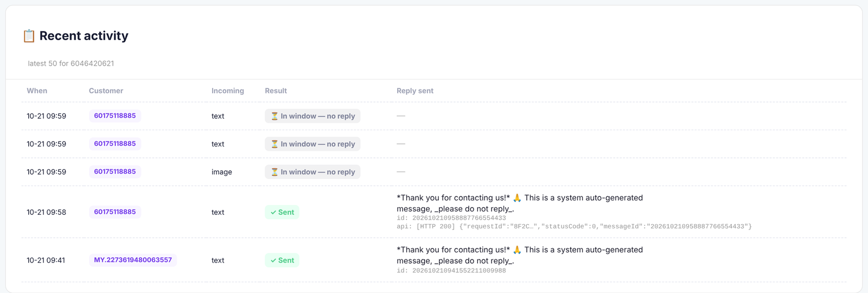Click the praying hands emoji in the 09:41 reply
The width and height of the screenshot is (868, 293).
[517, 250]
